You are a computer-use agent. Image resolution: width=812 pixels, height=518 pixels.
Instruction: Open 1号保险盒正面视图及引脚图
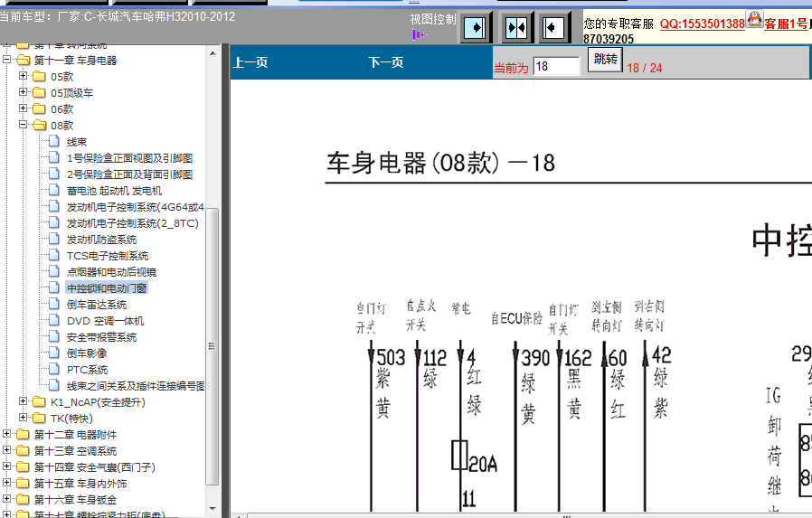pos(129,158)
